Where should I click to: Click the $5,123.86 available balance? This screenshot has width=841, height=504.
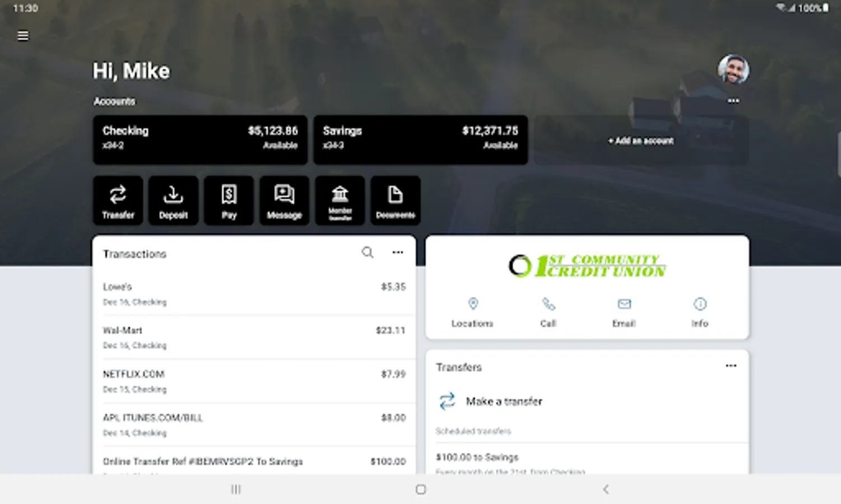tap(273, 130)
